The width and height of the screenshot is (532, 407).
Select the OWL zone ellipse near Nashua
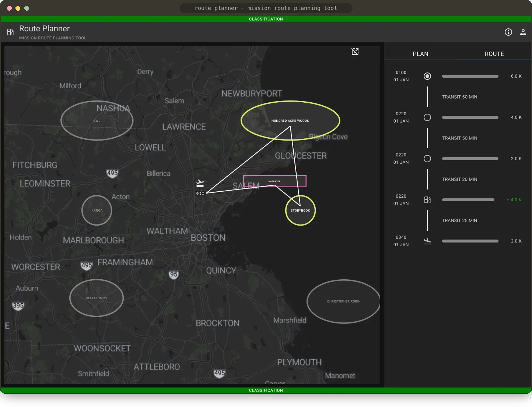click(97, 120)
